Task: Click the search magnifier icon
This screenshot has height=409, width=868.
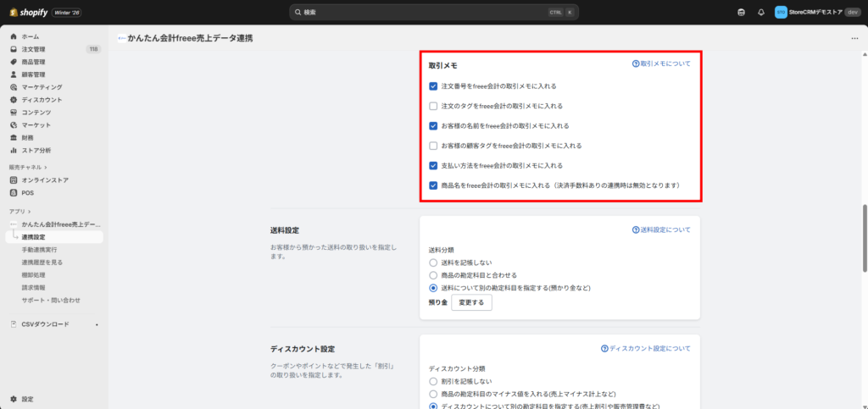Action: click(298, 12)
